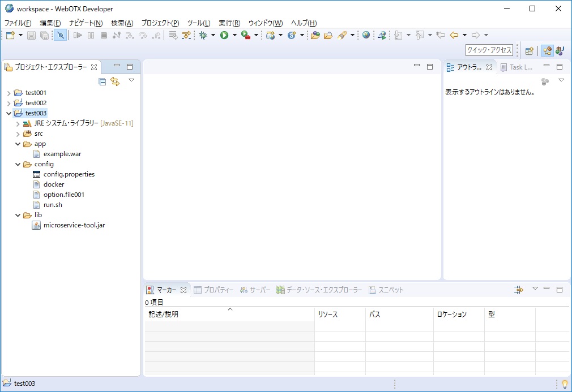Select the Task List tab
Viewport: 572px width, 392px height.
tap(516, 67)
